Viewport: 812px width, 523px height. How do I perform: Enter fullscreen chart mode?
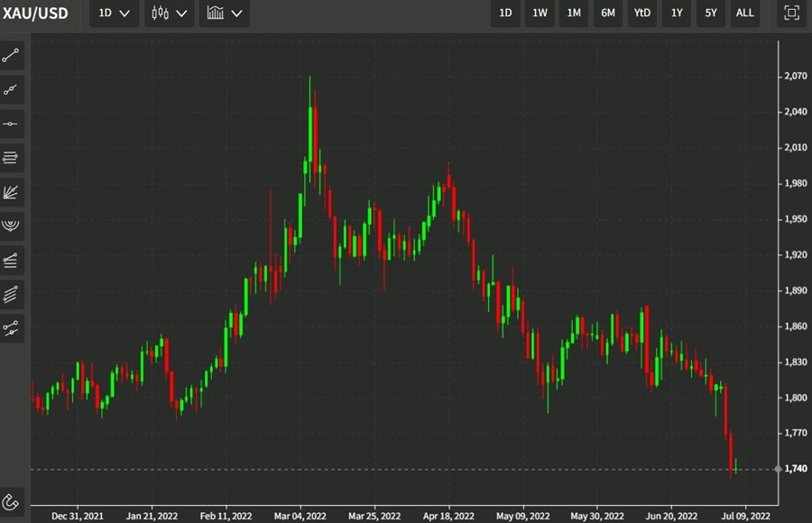791,13
